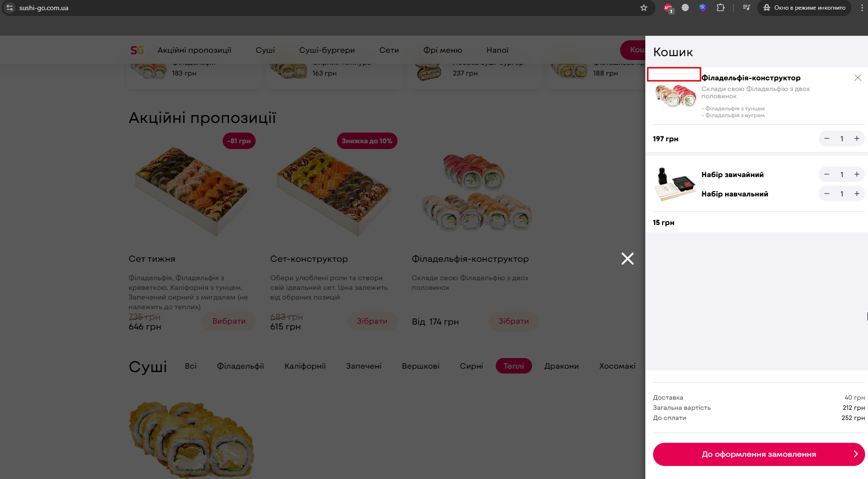This screenshot has height=479, width=868.
Task: Open the Фрі меню navigation item
Action: (442, 50)
